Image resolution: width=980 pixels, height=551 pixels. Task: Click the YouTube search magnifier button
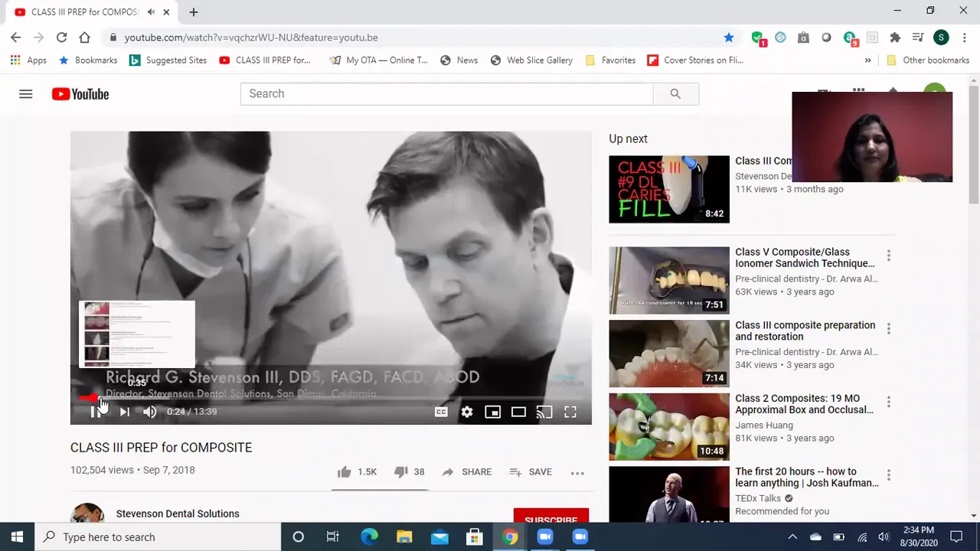[x=675, y=93]
